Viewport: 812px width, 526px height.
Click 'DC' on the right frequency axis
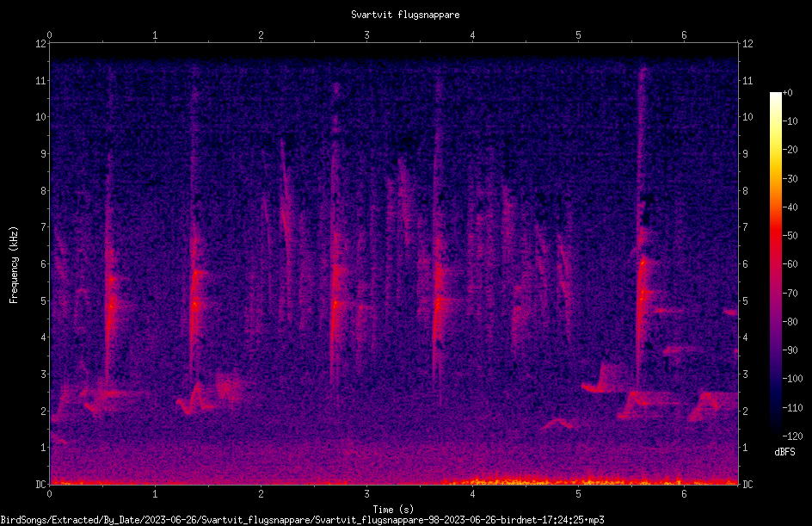point(747,485)
